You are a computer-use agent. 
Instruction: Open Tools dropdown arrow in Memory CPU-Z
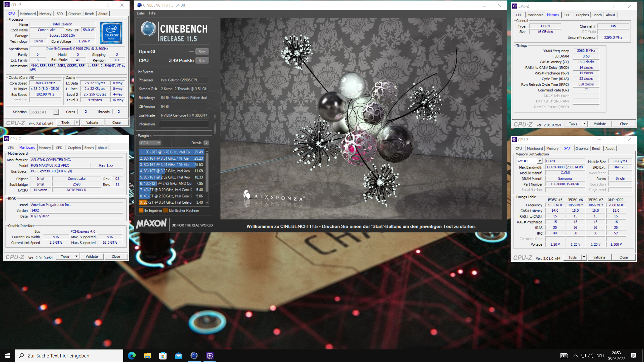point(584,124)
